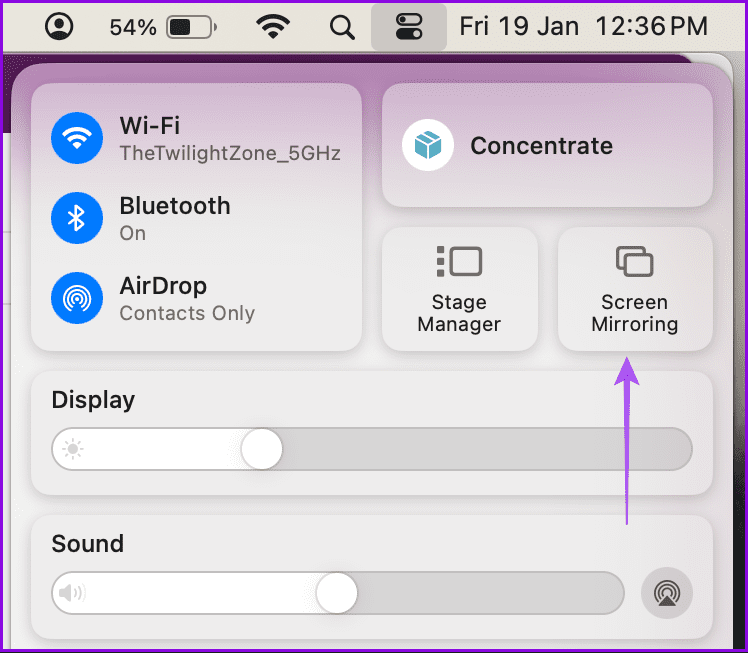Click the user account menu bar icon

59,26
